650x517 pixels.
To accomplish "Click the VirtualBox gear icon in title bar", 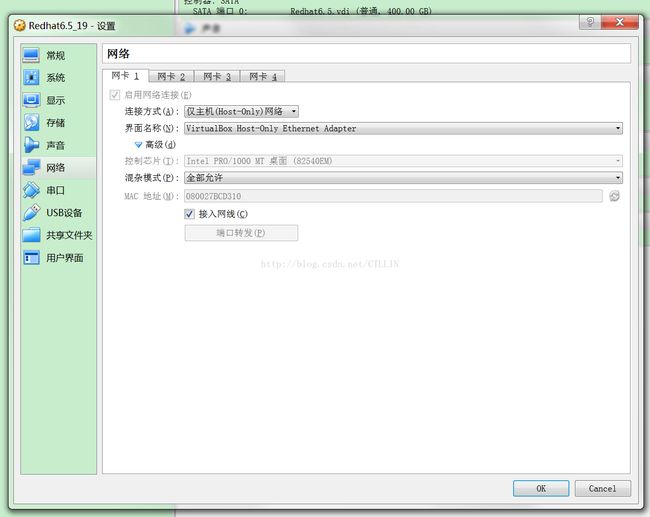I will click(19, 26).
